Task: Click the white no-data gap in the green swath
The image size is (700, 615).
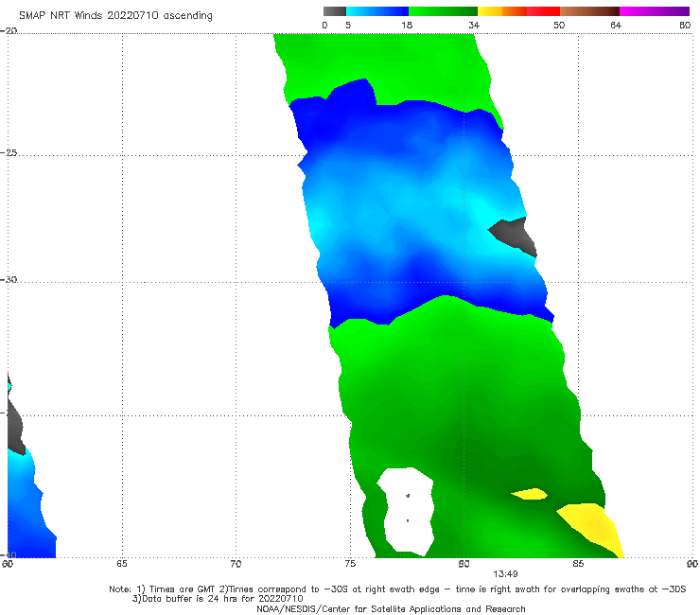Action: 406,511
